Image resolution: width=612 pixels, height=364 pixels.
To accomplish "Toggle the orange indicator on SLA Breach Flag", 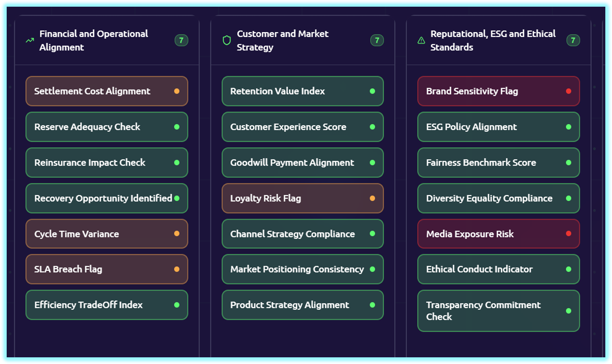I will [x=176, y=270].
